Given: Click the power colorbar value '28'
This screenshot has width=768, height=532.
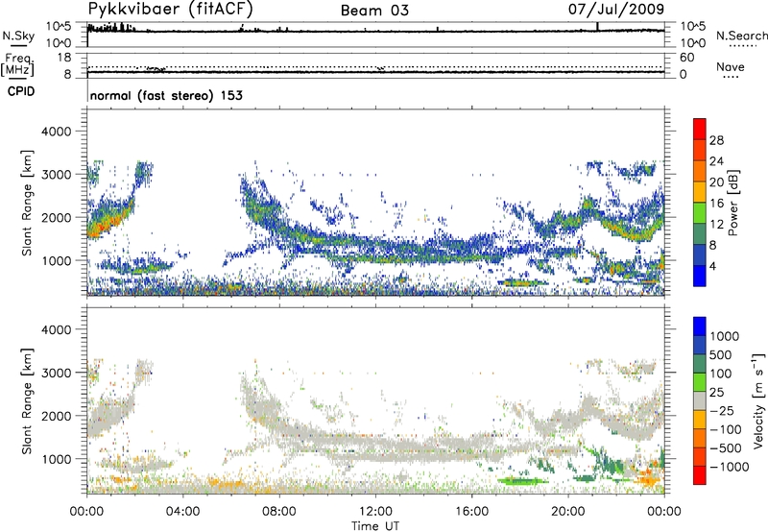Looking at the screenshot, I should click(716, 140).
